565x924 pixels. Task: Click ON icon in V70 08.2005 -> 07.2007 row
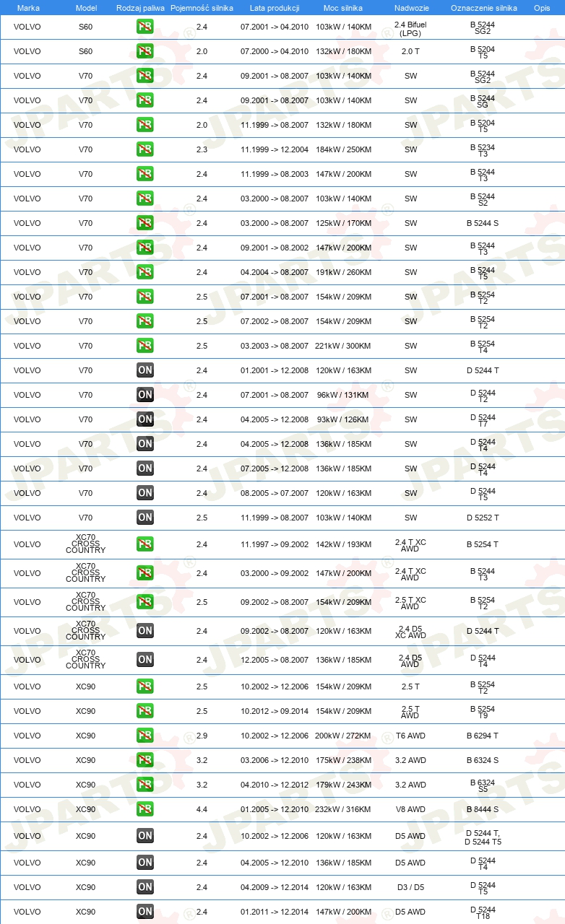[x=145, y=493]
